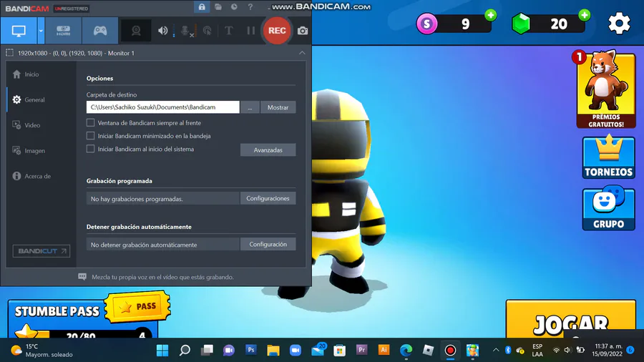Click the lock icon in Bandicam title bar

pyautogui.click(x=202, y=7)
